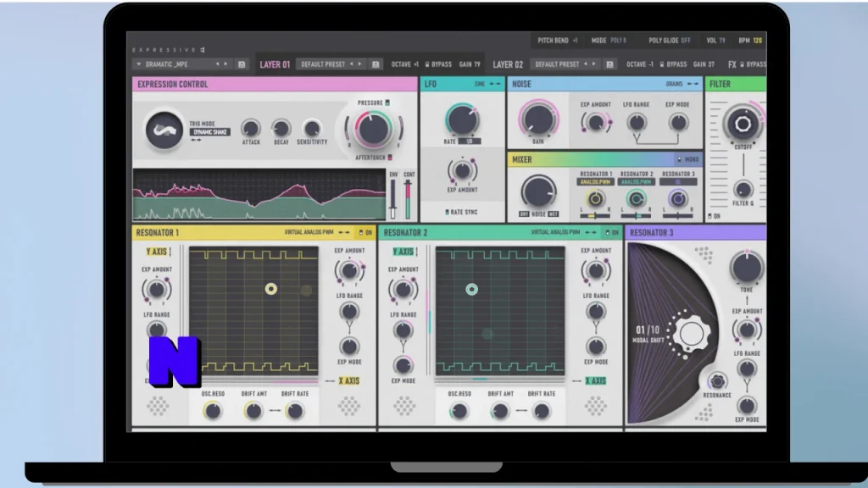868x488 pixels.
Task: Adjust the CONT vertical slider
Action: coord(409,199)
